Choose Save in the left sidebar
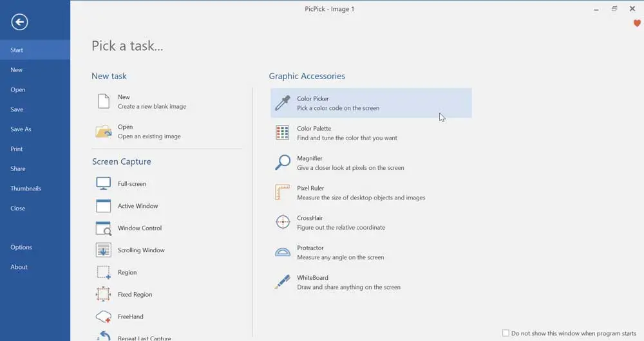The height and width of the screenshot is (341, 644). 35,109
